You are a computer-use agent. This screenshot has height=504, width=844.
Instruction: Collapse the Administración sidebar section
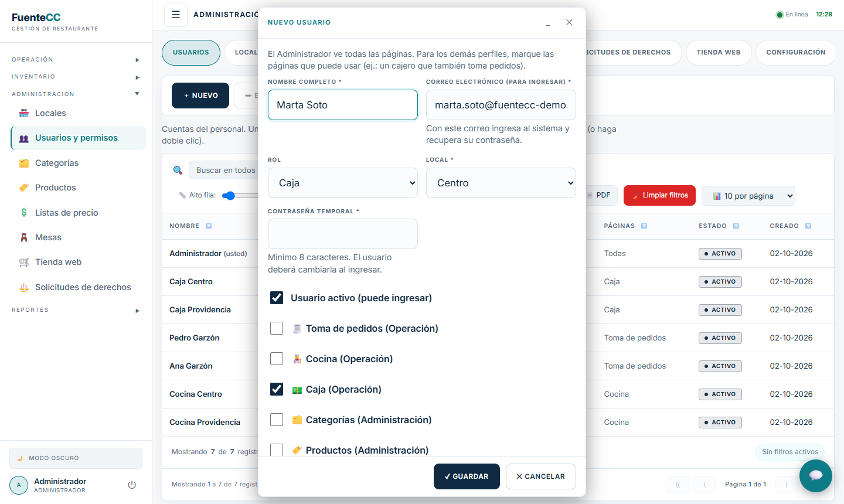[76, 94]
